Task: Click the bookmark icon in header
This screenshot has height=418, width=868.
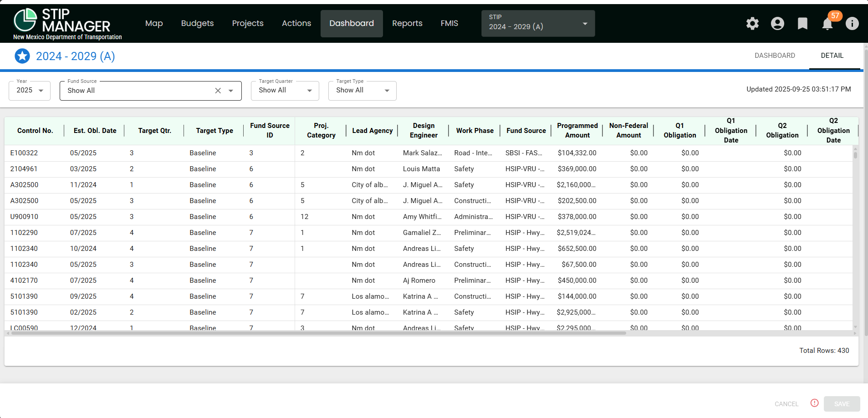Action: 802,23
